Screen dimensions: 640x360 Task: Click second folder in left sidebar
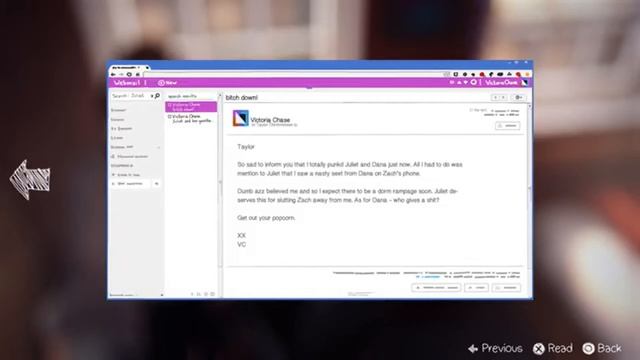118,120
